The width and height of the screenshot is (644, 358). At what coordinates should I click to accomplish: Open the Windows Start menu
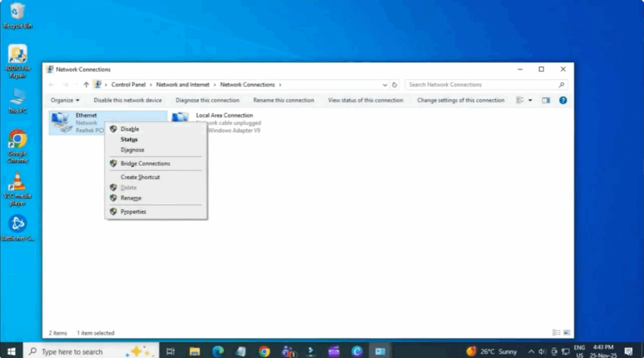click(x=11, y=351)
